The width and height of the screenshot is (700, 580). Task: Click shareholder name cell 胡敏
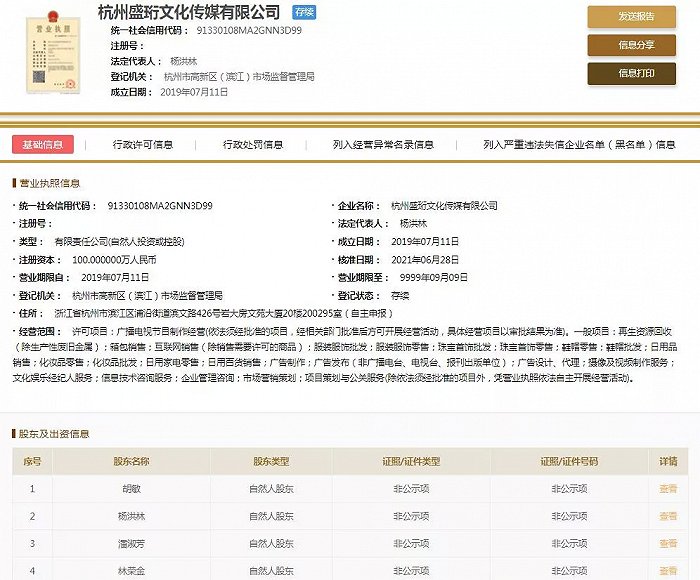(x=131, y=489)
